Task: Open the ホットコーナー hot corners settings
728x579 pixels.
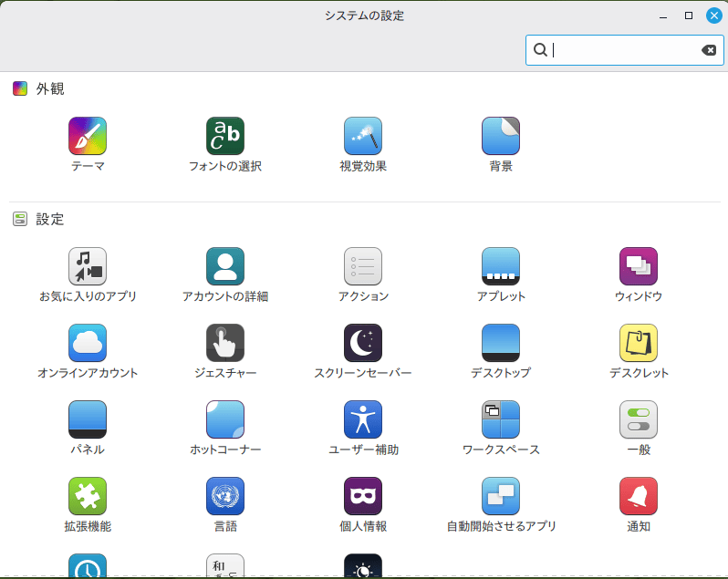Action: (225, 419)
